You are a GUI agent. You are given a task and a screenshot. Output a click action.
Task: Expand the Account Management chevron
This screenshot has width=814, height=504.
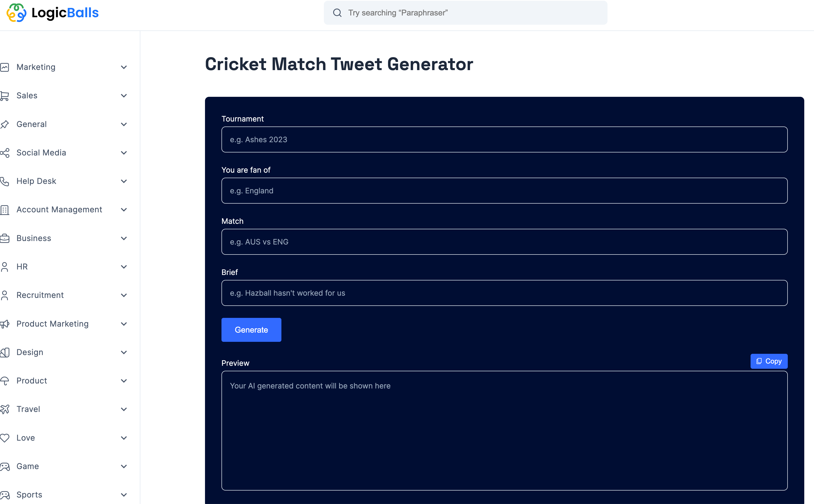(x=124, y=210)
